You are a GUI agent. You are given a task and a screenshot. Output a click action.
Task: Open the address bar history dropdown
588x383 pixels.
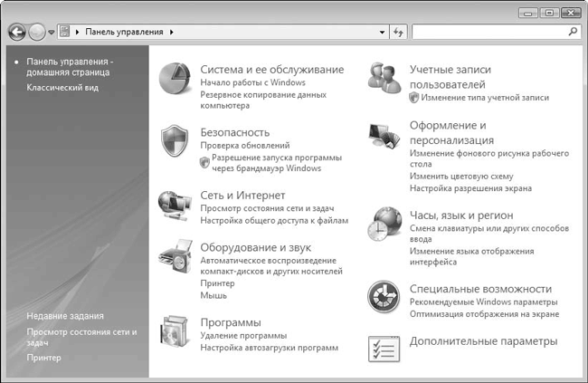(383, 32)
